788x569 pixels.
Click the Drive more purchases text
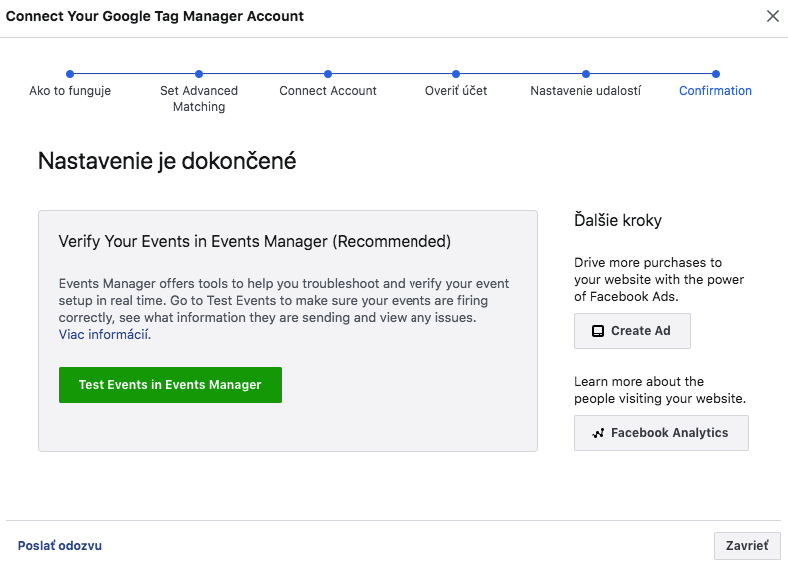pyautogui.click(x=659, y=279)
